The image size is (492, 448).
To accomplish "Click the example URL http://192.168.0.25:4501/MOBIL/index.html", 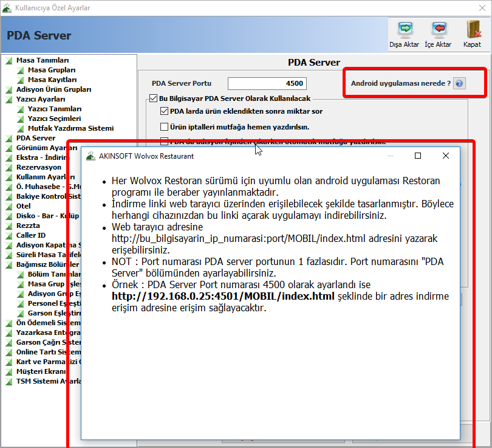I will point(223,297).
